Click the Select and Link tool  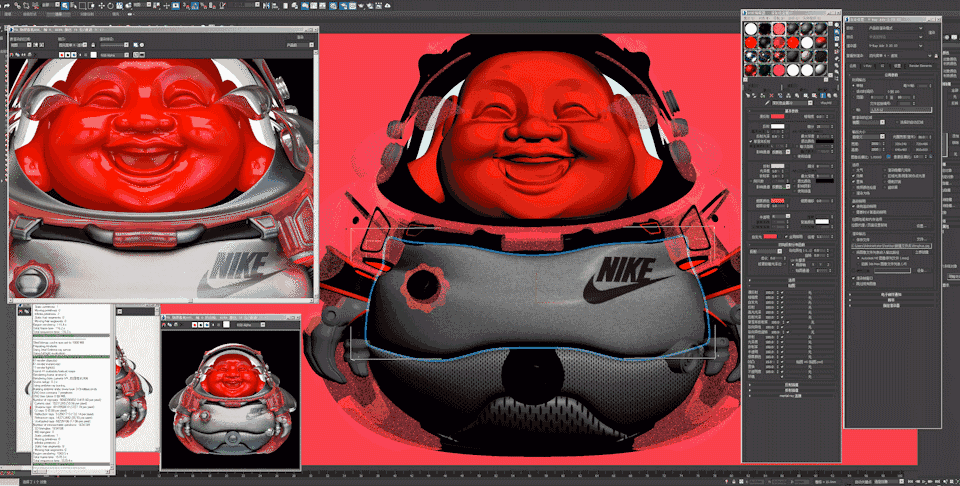[x=17, y=6]
